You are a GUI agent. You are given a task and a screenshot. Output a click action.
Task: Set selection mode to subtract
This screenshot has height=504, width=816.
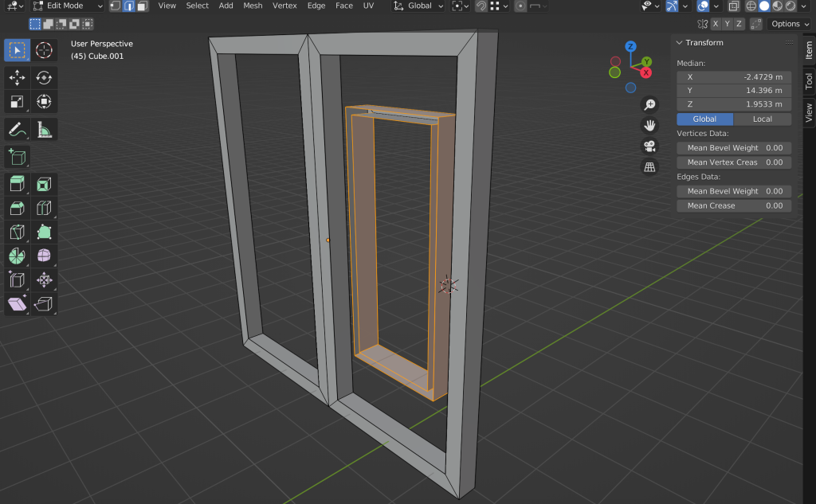click(61, 24)
